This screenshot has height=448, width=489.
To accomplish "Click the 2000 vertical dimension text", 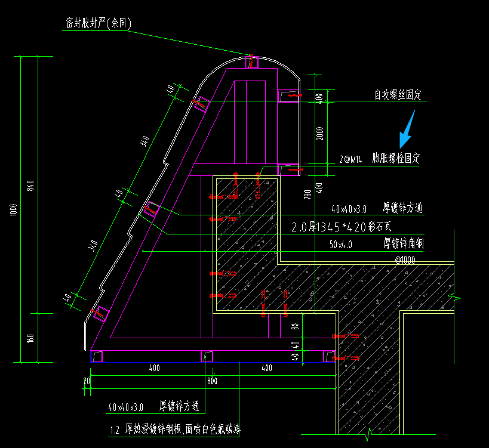I will 320,134.
